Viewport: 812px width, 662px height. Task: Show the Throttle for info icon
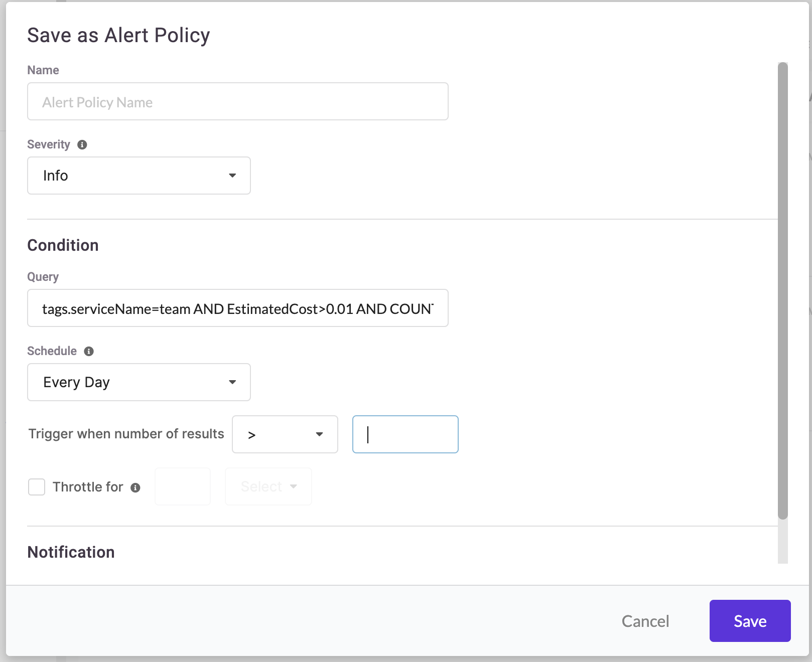pos(136,487)
